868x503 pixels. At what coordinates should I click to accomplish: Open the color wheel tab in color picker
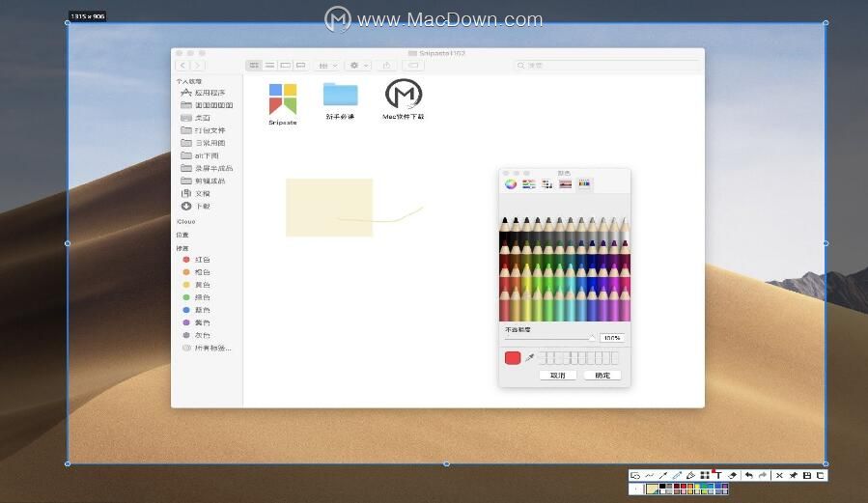[x=511, y=184]
